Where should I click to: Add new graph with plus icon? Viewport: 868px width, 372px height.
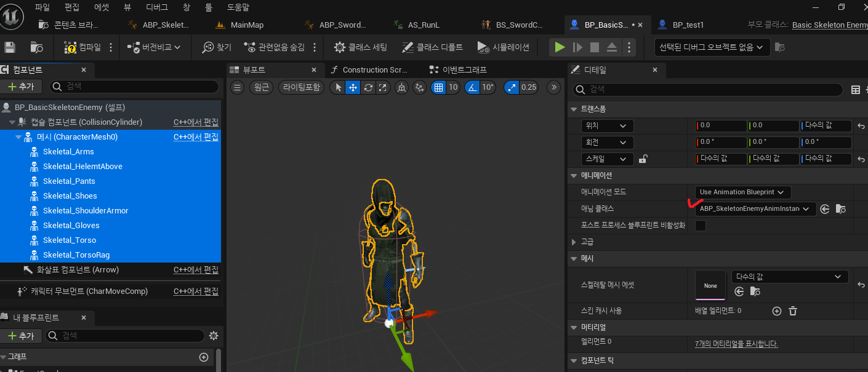(204, 357)
